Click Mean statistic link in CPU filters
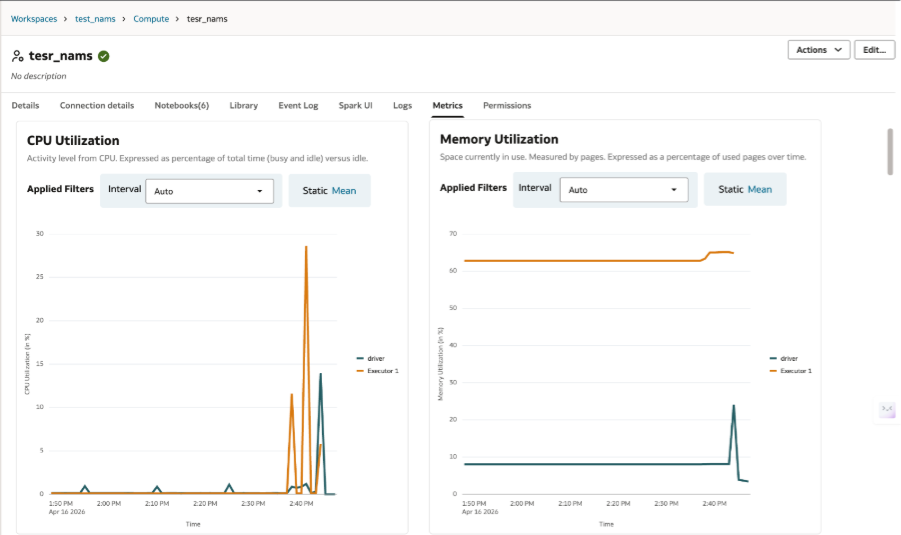The width and height of the screenshot is (901, 535). 344,190
